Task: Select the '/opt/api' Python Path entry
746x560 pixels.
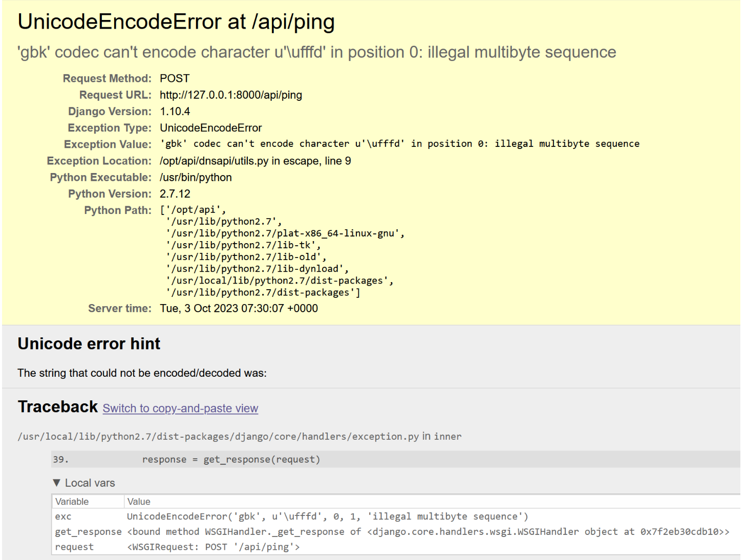Action: (193, 210)
